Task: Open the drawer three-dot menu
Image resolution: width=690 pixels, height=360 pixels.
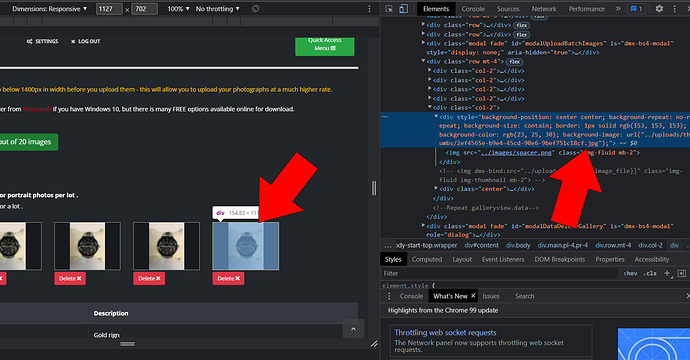Action: click(389, 296)
